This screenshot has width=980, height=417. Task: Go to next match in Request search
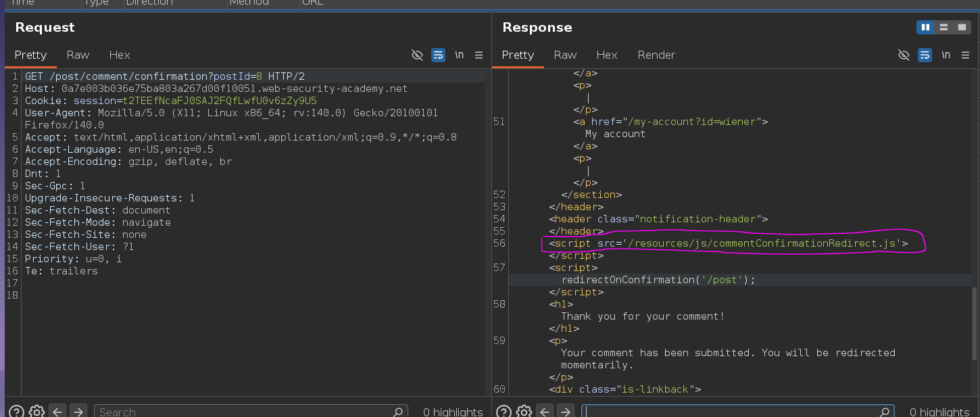[x=78, y=411]
